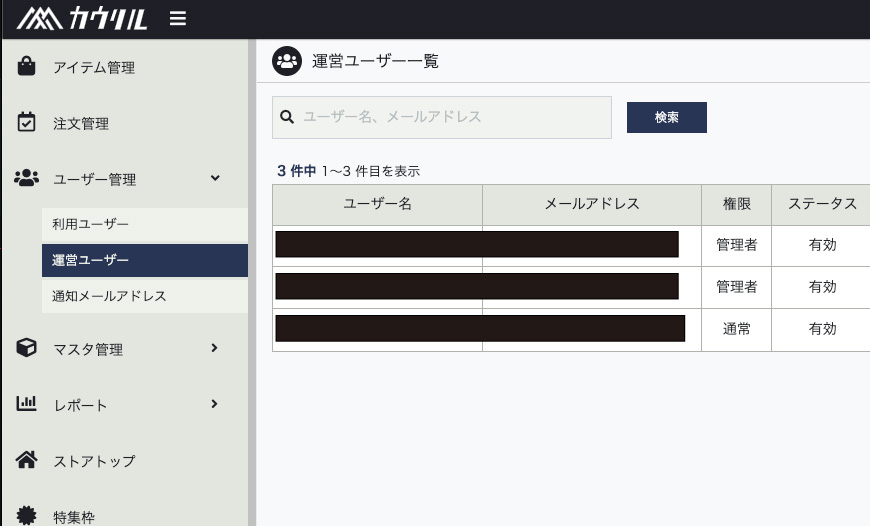Collapse the ユーザー管理 section chevron
This screenshot has height=526, width=870.
[x=215, y=178]
